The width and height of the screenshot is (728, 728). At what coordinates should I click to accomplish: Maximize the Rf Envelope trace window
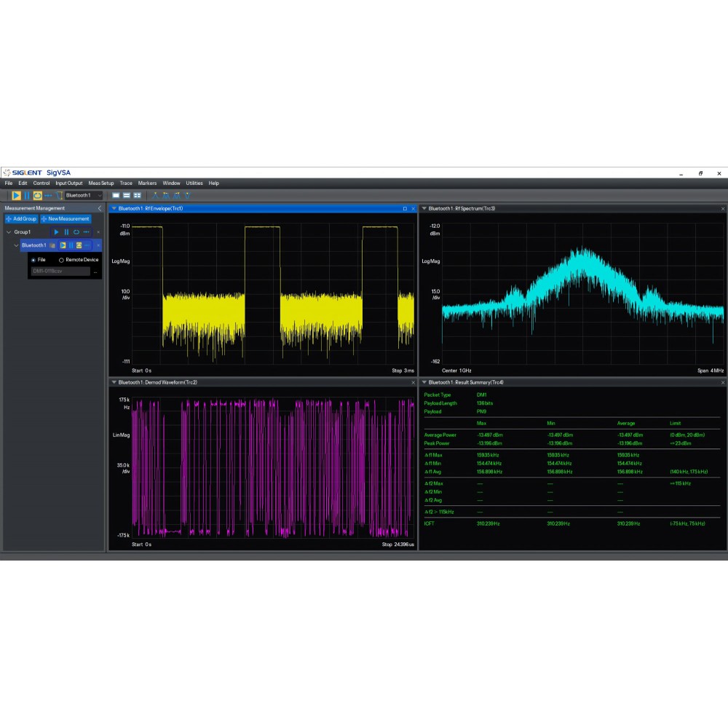coord(405,209)
